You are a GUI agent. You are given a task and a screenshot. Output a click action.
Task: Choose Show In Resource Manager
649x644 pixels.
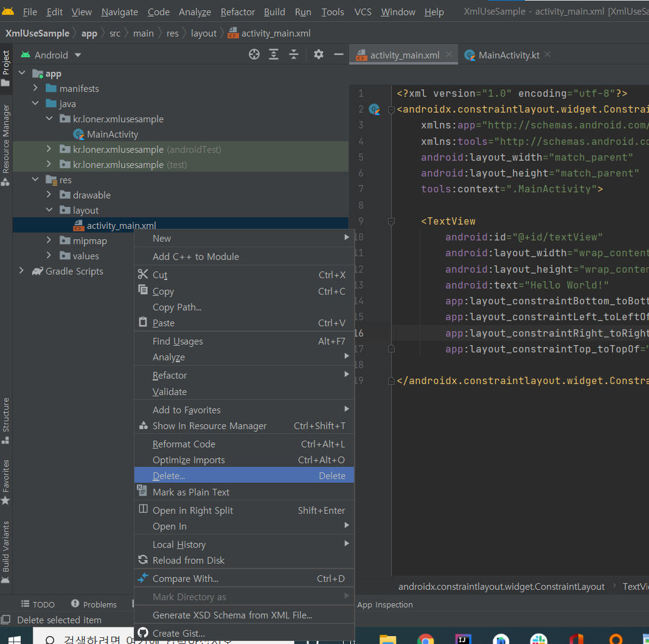[x=244, y=425]
